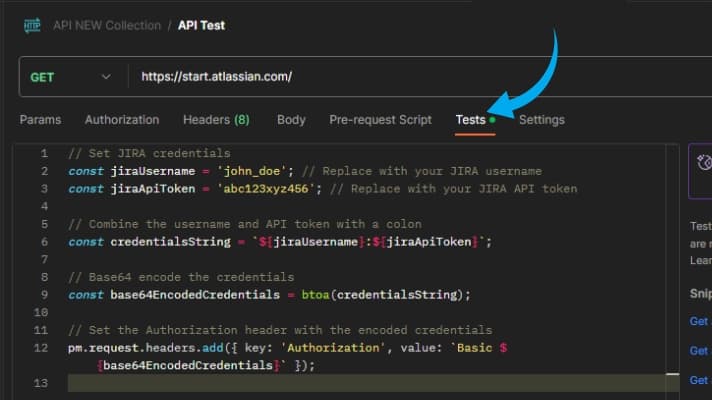712x400 pixels.
Task: Click the 'abc123xyz456' token string
Action: (x=266, y=189)
